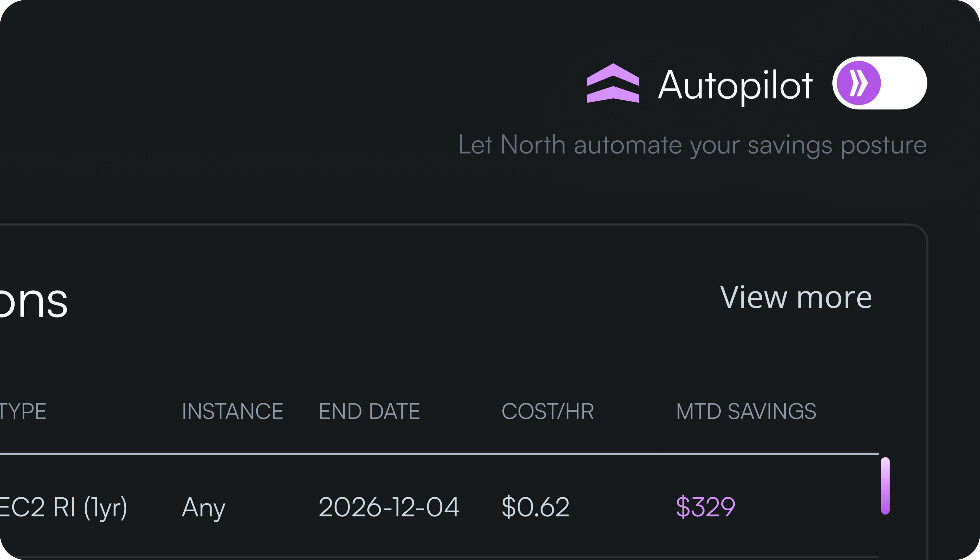Click the divider line under the table headers
This screenshot has height=560, width=980.
[438, 454]
